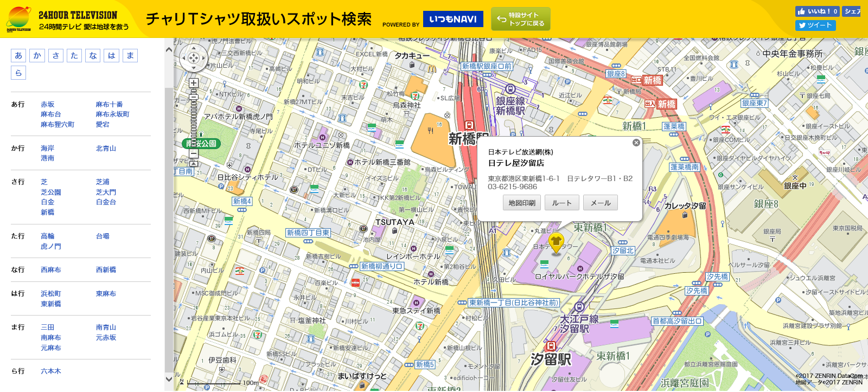Click the 24HOUR TELEVISION logo
The image size is (868, 392).
(x=68, y=20)
